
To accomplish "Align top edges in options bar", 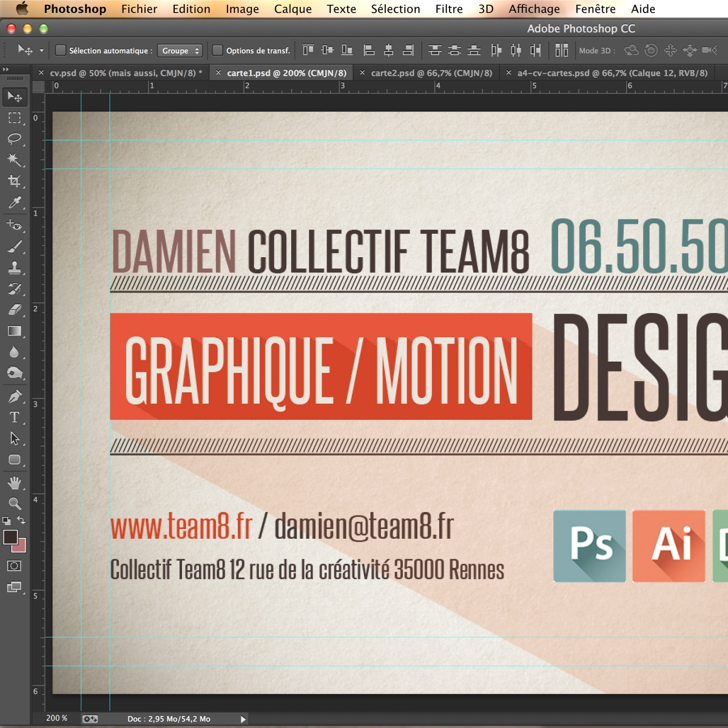I will pos(308,50).
